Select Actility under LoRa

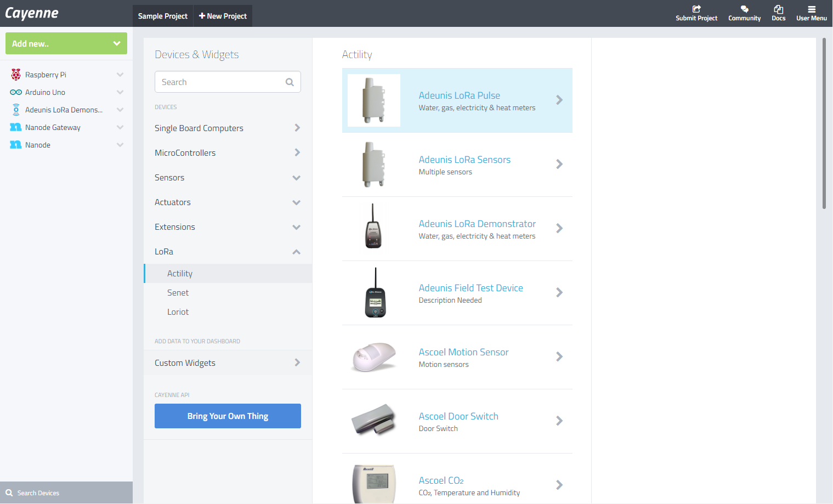point(228,273)
